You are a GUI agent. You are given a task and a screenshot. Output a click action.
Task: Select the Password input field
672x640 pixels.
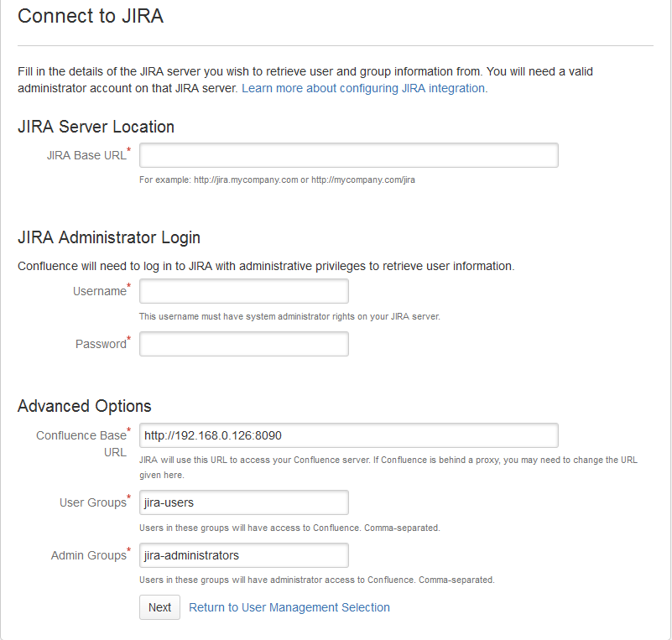[x=244, y=344]
